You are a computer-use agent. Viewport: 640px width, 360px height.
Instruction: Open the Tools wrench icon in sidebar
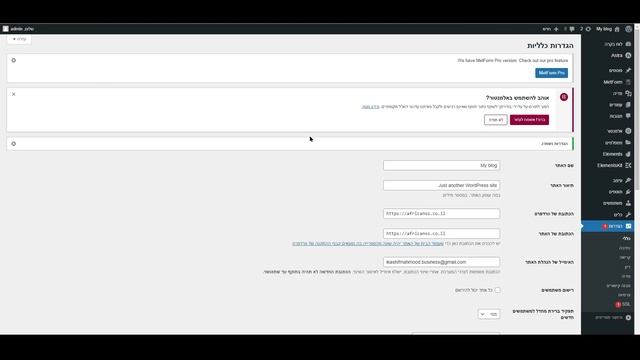pos(628,214)
